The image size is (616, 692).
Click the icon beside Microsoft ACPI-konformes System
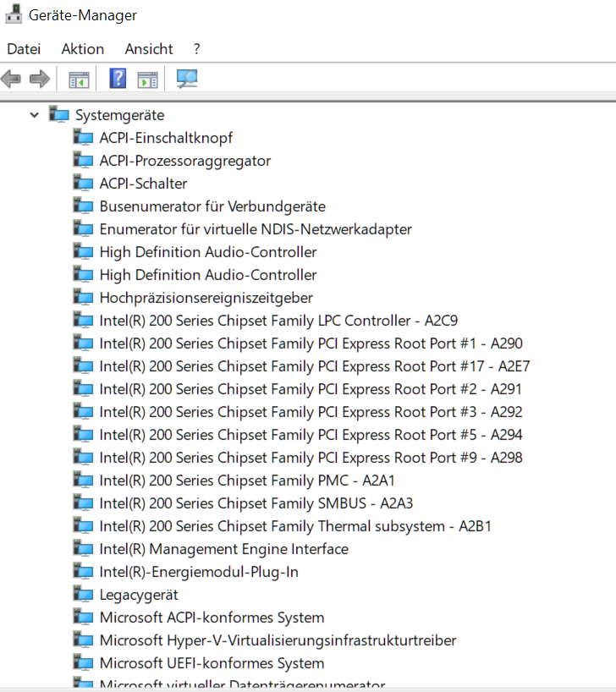point(83,618)
